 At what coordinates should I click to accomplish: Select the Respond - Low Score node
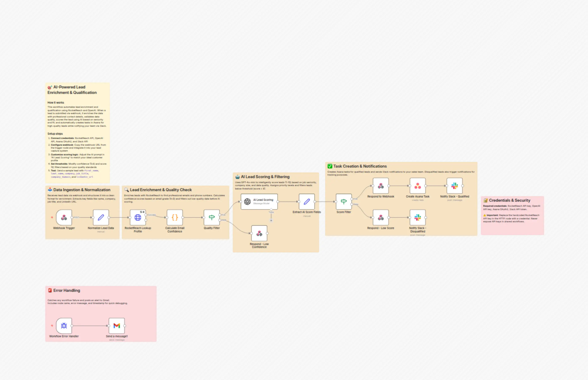click(380, 217)
